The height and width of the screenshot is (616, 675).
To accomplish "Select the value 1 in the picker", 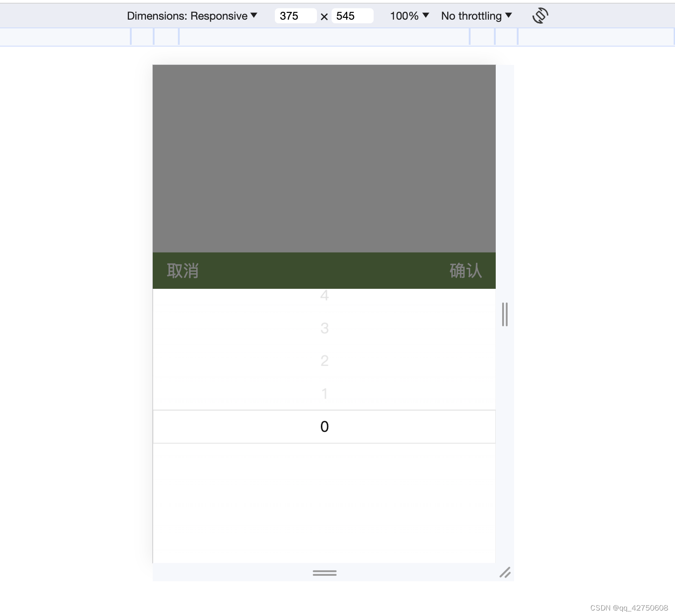I will 324,393.
